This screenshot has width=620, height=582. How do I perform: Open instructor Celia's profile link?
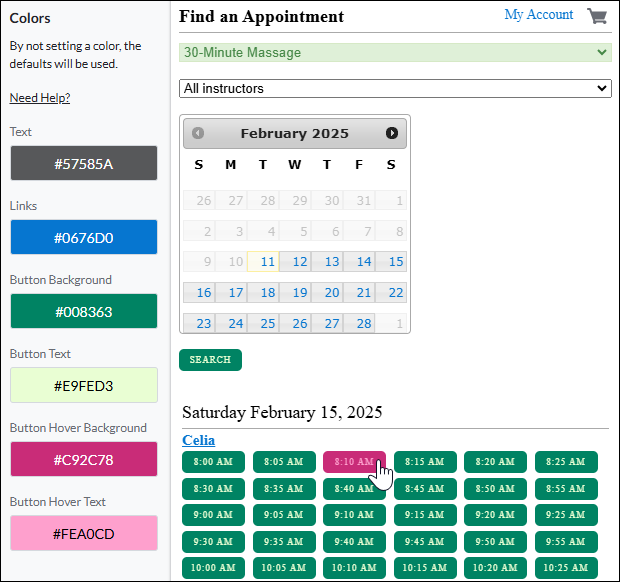[198, 440]
